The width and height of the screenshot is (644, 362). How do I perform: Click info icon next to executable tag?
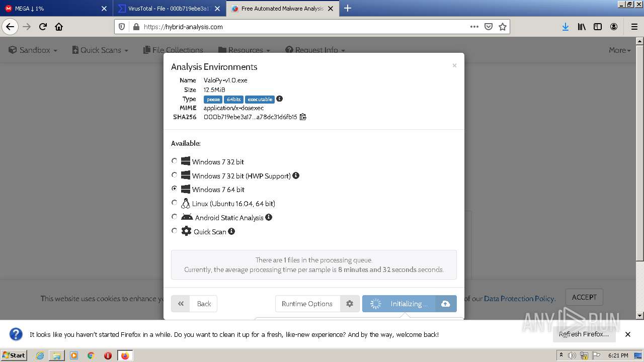[279, 99]
